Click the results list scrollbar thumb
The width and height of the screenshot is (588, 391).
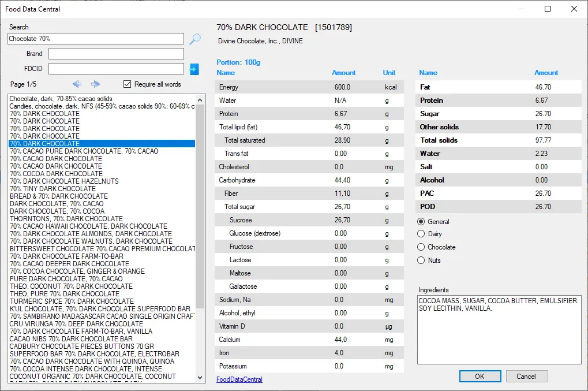click(x=200, y=207)
